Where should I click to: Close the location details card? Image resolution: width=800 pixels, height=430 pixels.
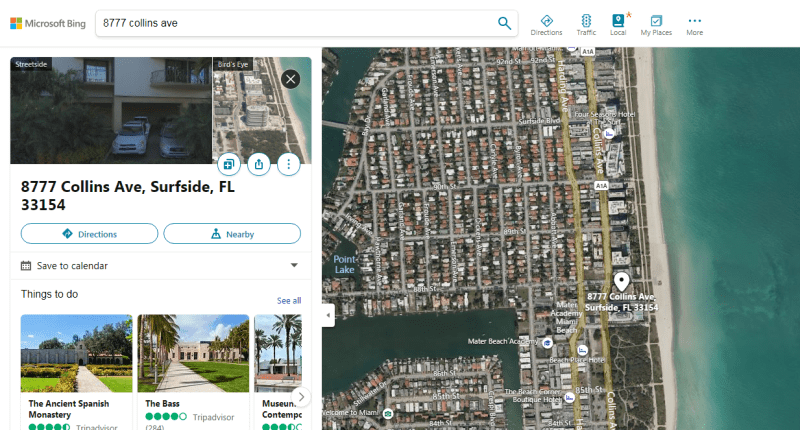click(x=290, y=79)
